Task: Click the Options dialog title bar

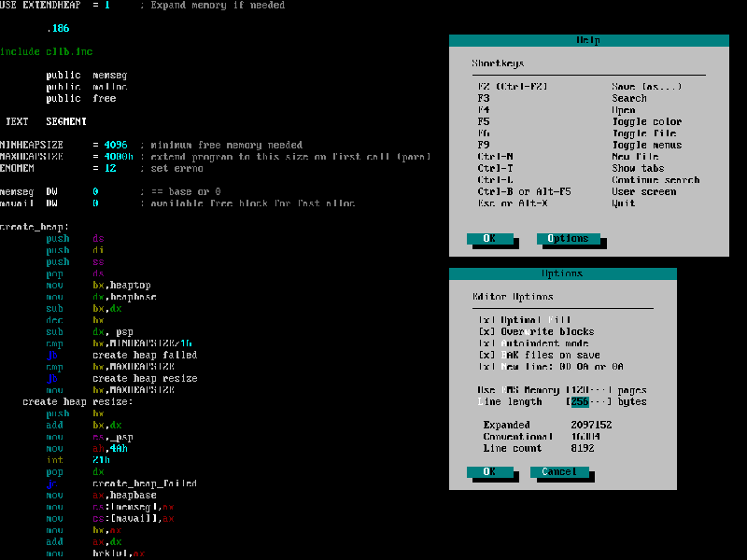Action: (562, 273)
